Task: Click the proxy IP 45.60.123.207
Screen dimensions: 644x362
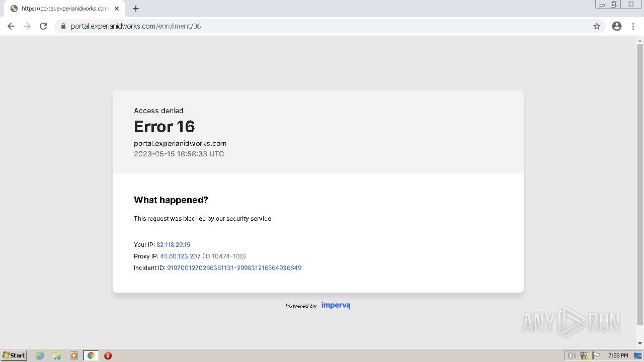Action: pos(180,256)
